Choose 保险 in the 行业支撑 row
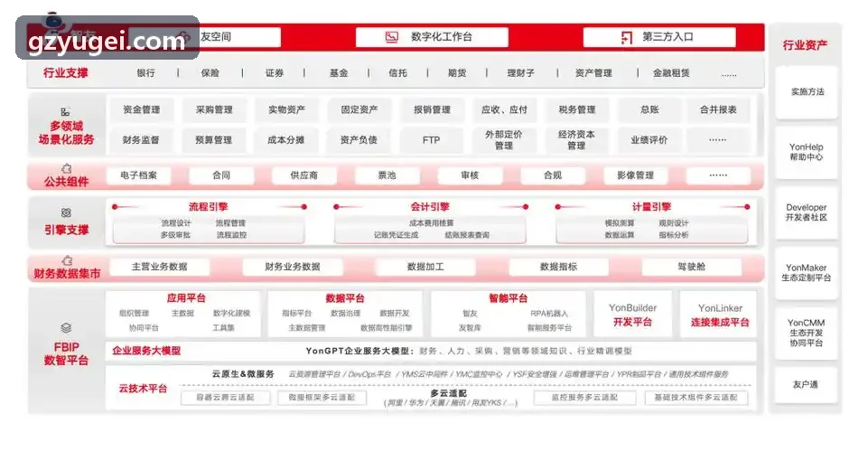 point(210,72)
